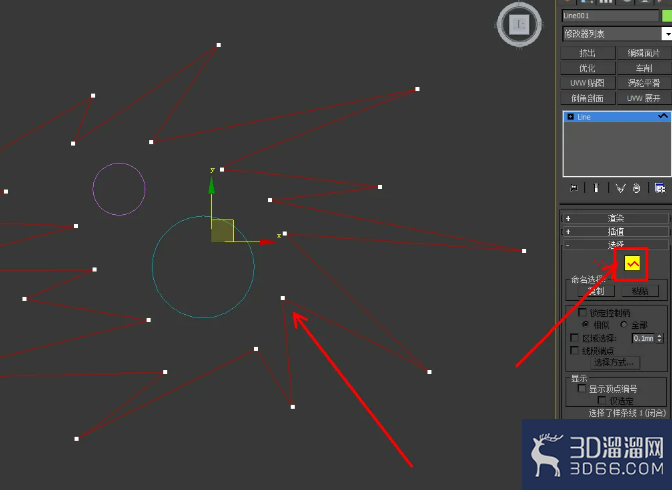
Task: Enable the 线段端点 checkbox
Action: (575, 350)
